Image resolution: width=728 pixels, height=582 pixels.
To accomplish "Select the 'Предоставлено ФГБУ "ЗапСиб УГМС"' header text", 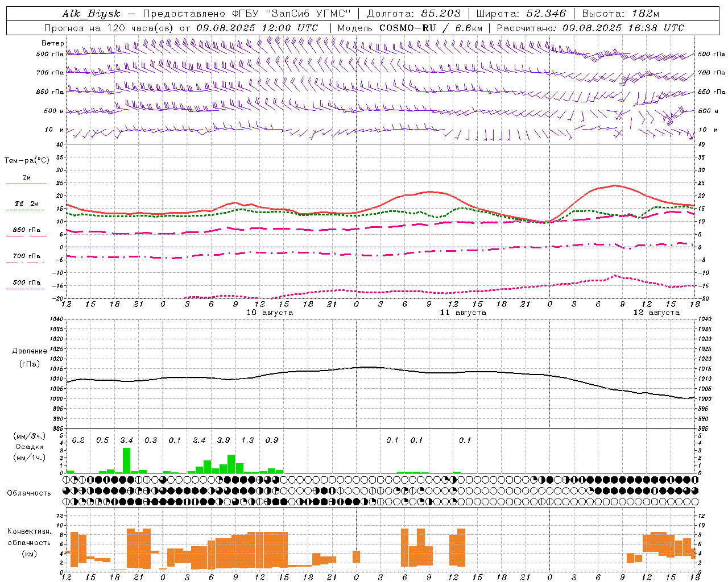I will tap(247, 14).
